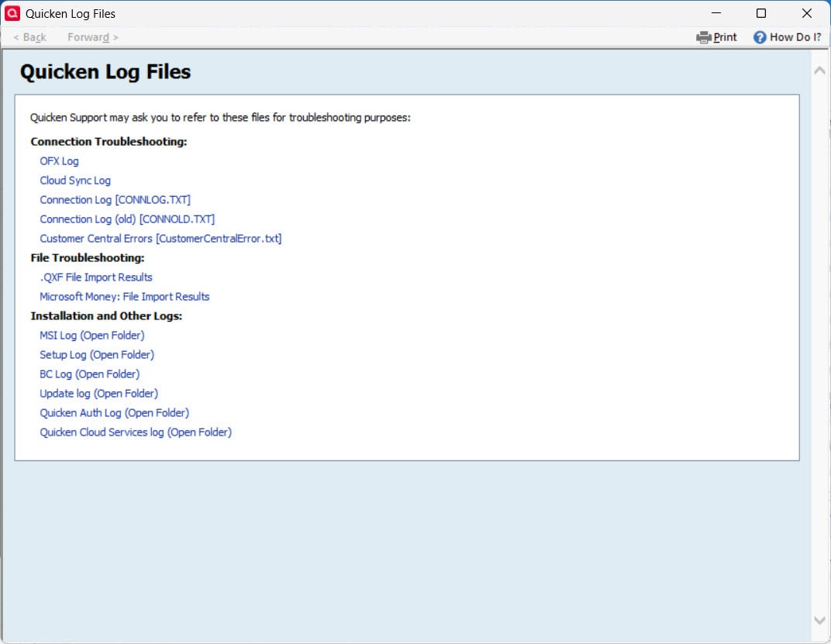The height and width of the screenshot is (644, 831).
Task: Click the Connection Troubleshooting heading
Action: [x=109, y=142]
